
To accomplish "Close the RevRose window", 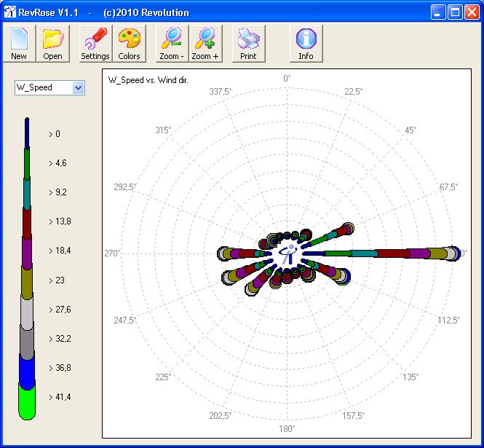I will pyautogui.click(x=472, y=12).
